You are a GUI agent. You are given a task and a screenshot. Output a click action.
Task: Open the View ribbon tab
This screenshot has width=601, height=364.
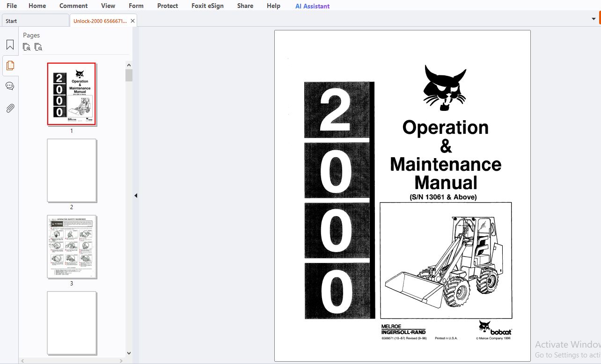(x=108, y=6)
